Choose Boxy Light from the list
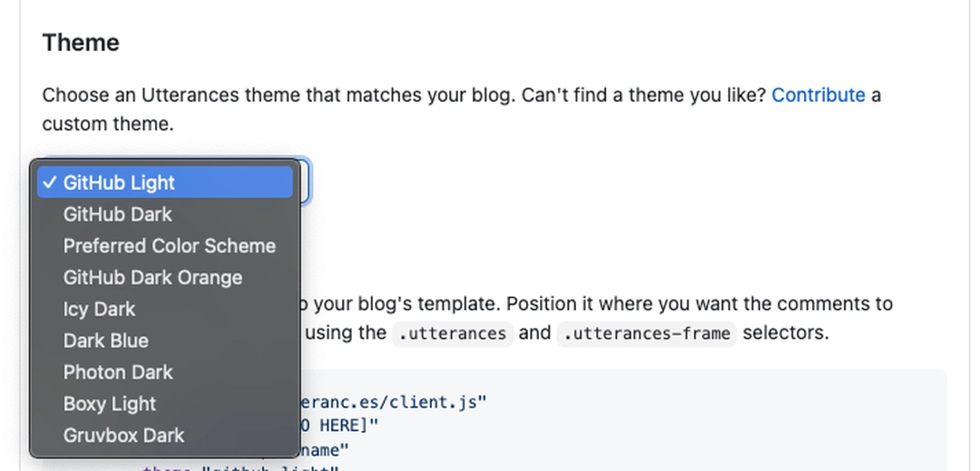Viewport: 980px width, 471px height. [165, 404]
